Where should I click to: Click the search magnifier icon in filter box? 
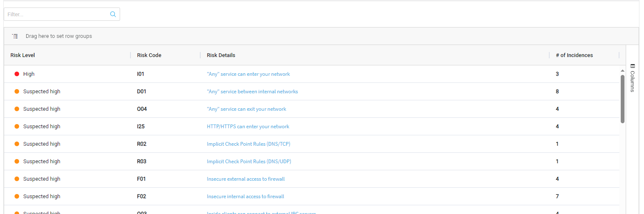pyautogui.click(x=113, y=14)
